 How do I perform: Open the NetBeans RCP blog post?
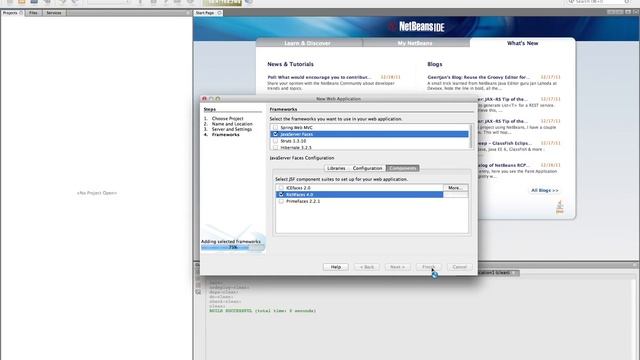[504, 165]
